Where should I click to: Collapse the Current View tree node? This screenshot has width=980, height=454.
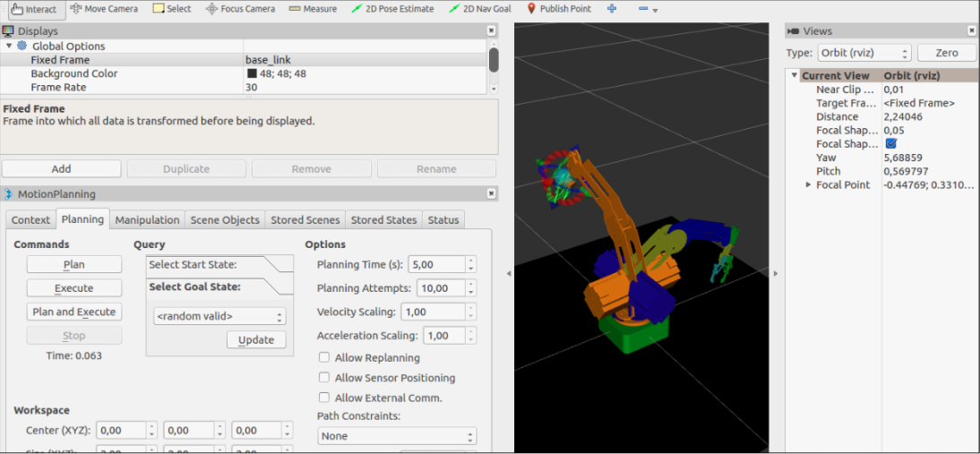[795, 75]
